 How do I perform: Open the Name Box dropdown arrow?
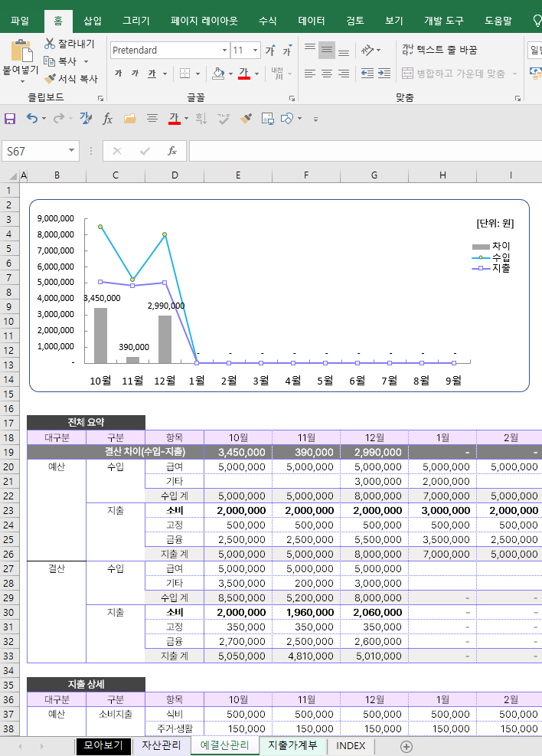pos(71,151)
